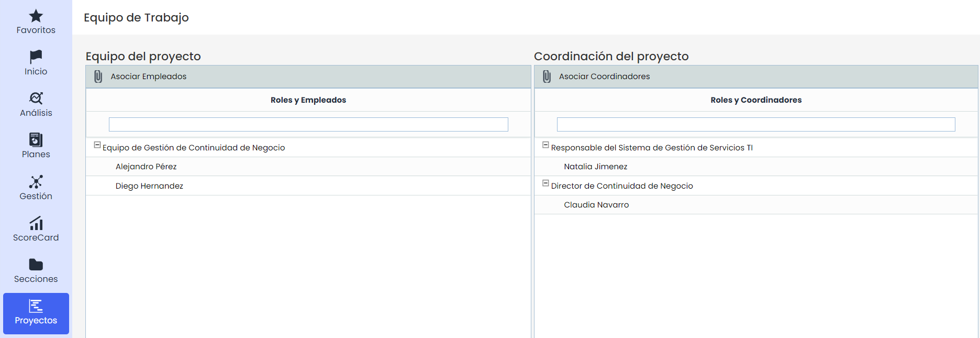Select the Proyectos sidebar item
The height and width of the screenshot is (338, 980).
point(36,313)
